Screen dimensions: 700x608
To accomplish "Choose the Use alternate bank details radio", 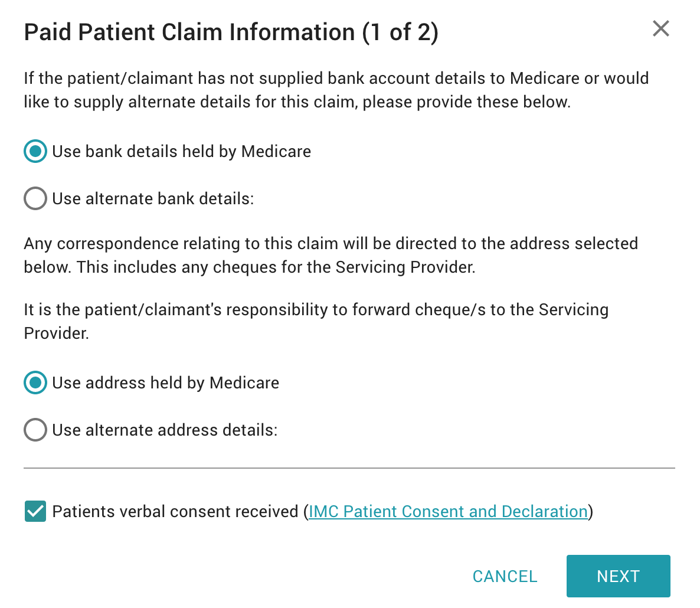I will pos(35,199).
